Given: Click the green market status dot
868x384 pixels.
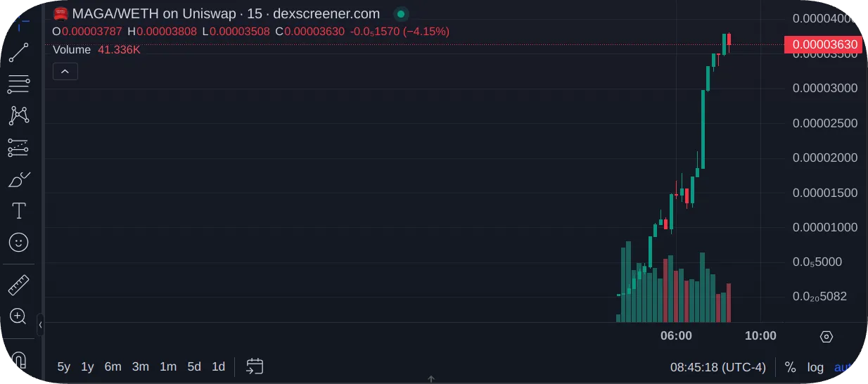Looking at the screenshot, I should coord(400,13).
